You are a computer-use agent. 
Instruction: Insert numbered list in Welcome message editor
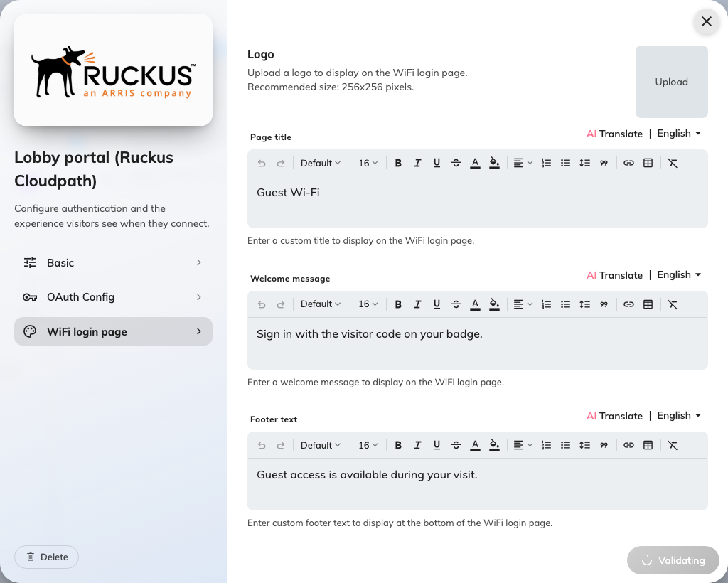(546, 304)
